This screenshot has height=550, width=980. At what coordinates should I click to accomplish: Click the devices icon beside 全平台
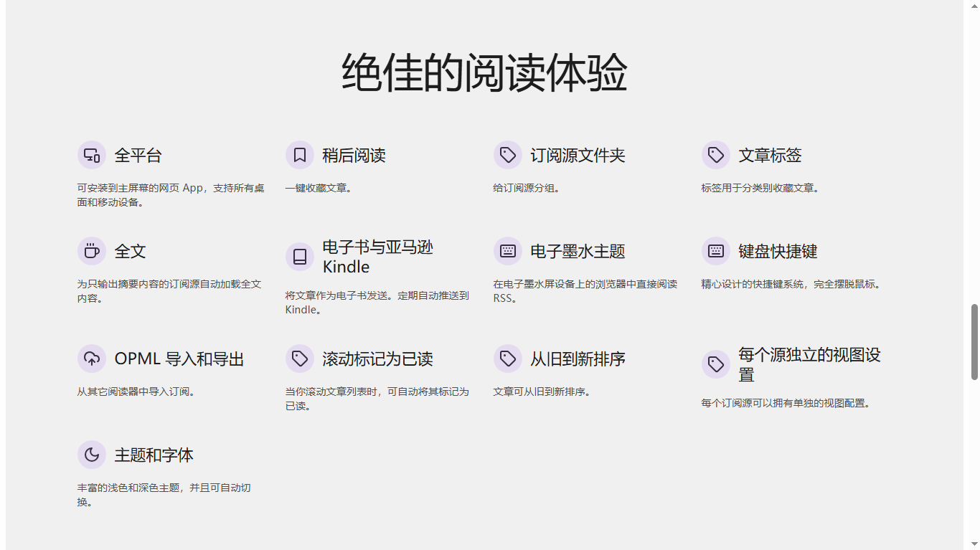(x=91, y=155)
